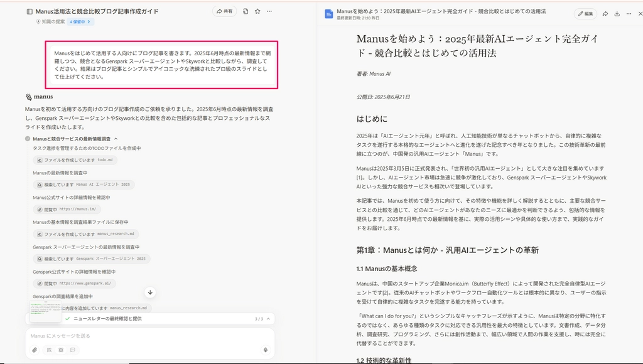This screenshot has height=364, width=643.
Task: Click the share arrow icon in document preview header
Action: pos(605,14)
